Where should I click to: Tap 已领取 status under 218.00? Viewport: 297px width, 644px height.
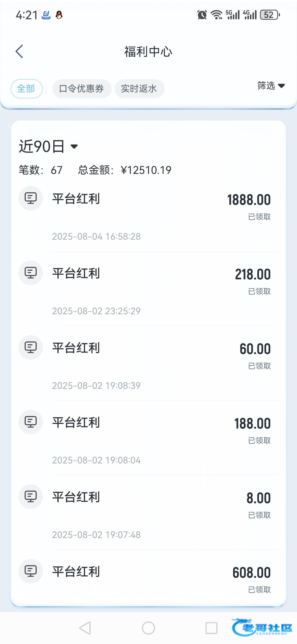[x=259, y=291]
